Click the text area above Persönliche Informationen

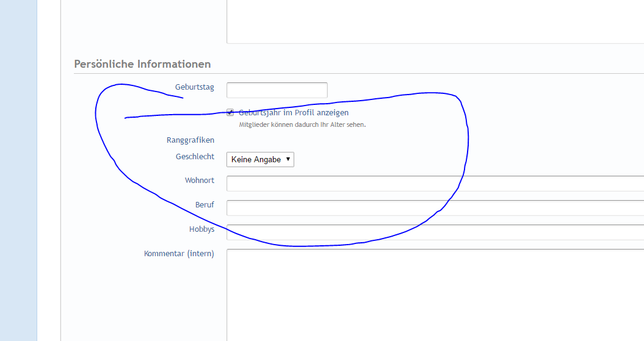tap(435, 21)
